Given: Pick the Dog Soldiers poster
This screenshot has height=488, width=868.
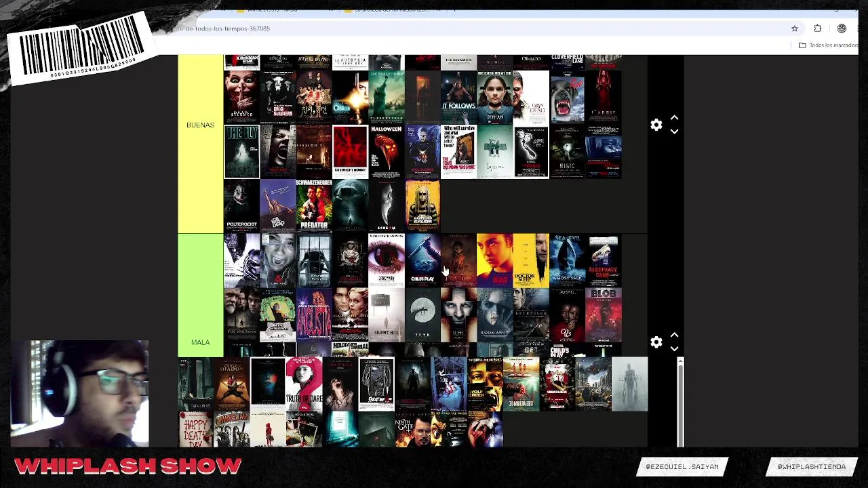Looking at the screenshot, I should click(277, 97).
